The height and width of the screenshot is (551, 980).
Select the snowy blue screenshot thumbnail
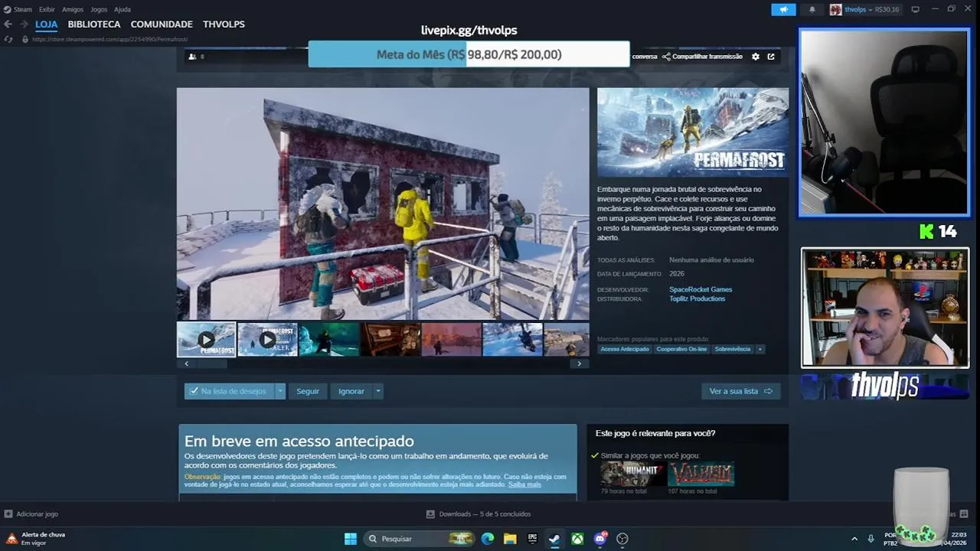512,340
